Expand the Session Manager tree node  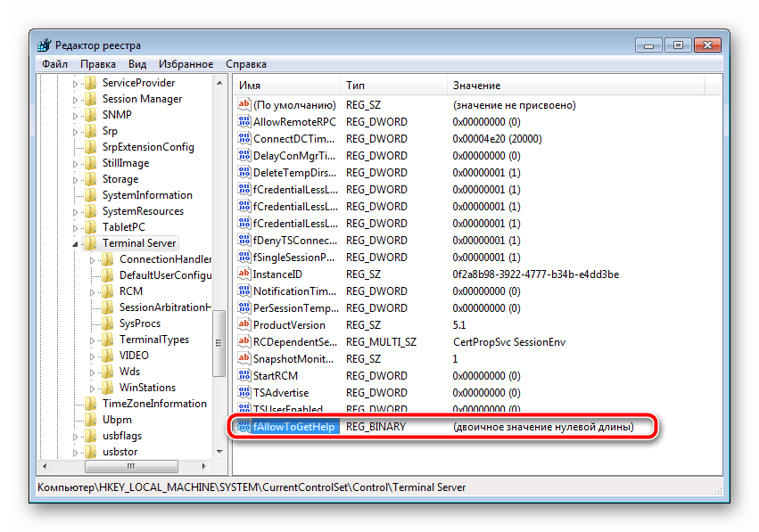tap(76, 98)
